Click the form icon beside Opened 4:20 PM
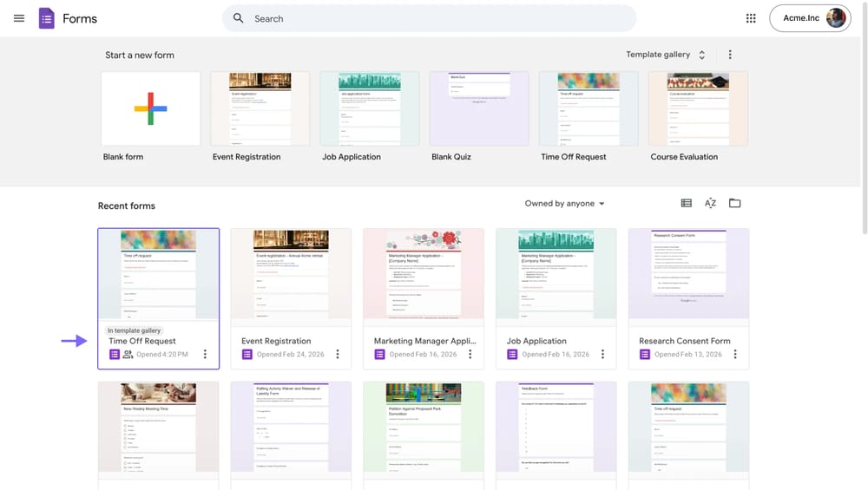Image resolution: width=868 pixels, height=490 pixels. coord(114,354)
